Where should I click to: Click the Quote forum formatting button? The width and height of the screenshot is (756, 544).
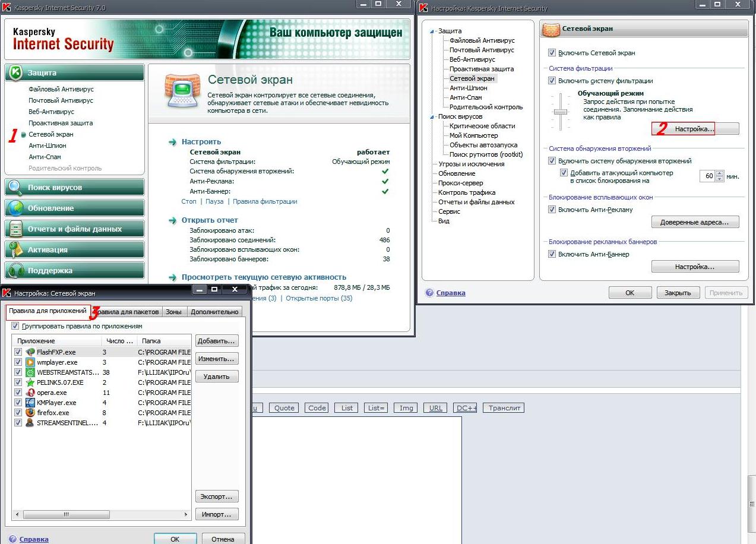click(284, 408)
